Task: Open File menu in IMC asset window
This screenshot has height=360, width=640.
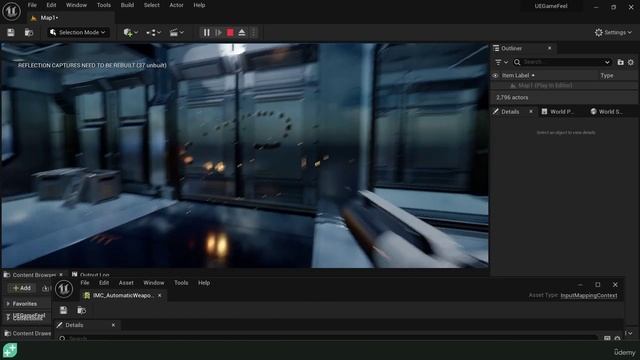Action: tap(85, 282)
